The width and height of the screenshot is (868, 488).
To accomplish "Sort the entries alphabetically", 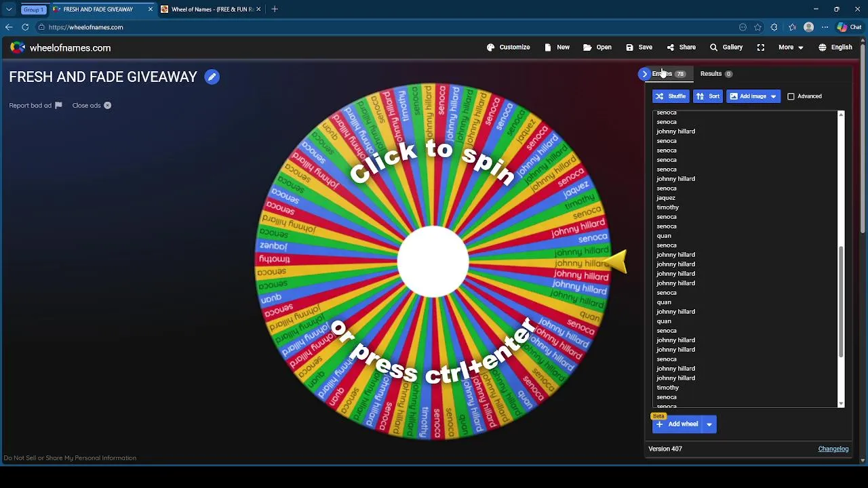I will pyautogui.click(x=708, y=96).
